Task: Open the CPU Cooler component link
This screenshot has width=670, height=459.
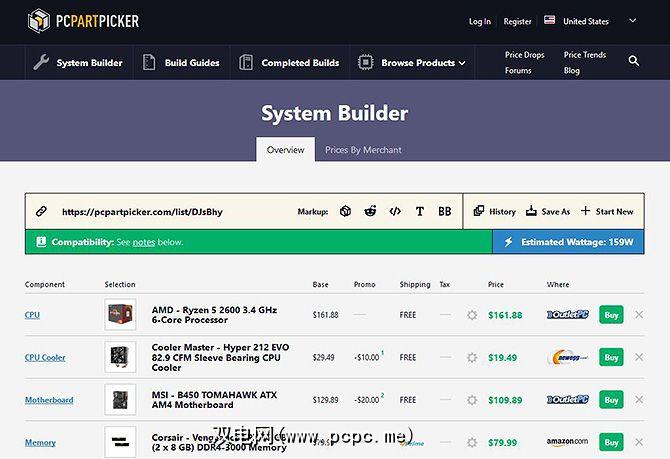Action: coord(45,358)
